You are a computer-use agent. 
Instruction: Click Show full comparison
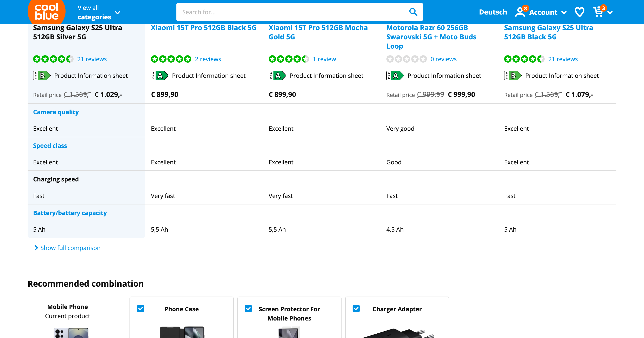(70, 248)
